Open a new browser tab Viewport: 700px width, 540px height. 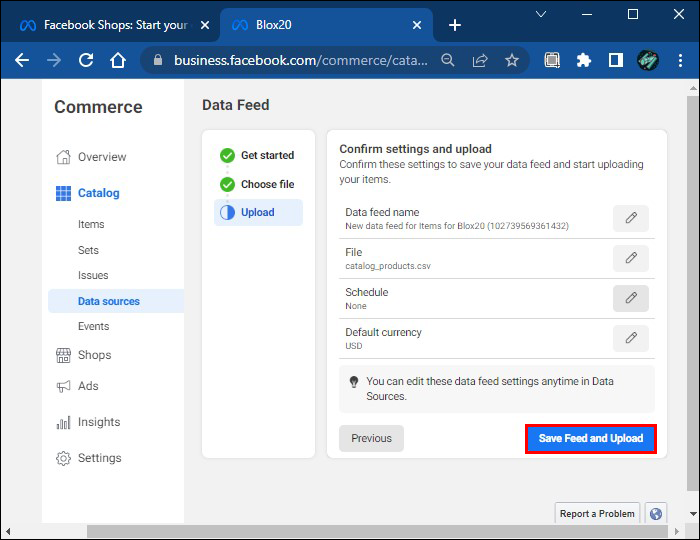(x=455, y=25)
